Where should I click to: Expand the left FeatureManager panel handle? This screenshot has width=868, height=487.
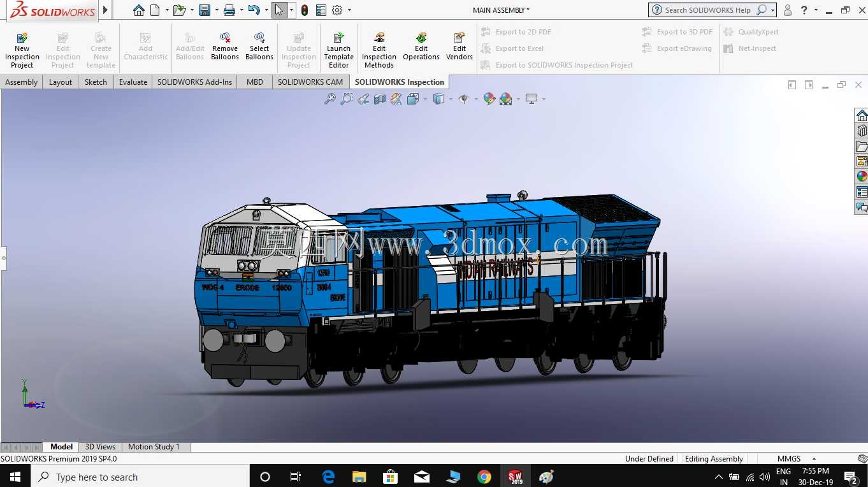click(x=3, y=258)
